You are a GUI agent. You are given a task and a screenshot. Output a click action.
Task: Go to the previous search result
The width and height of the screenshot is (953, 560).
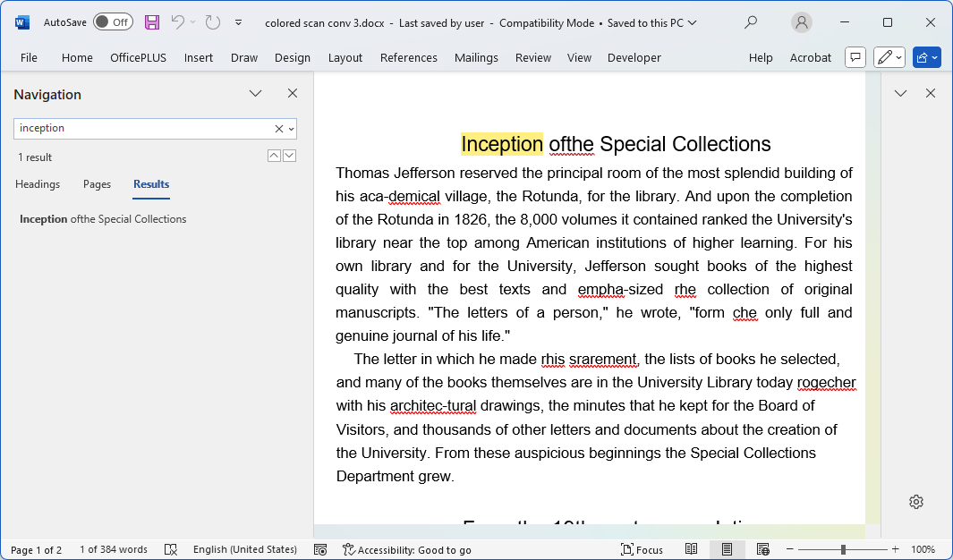(x=274, y=156)
